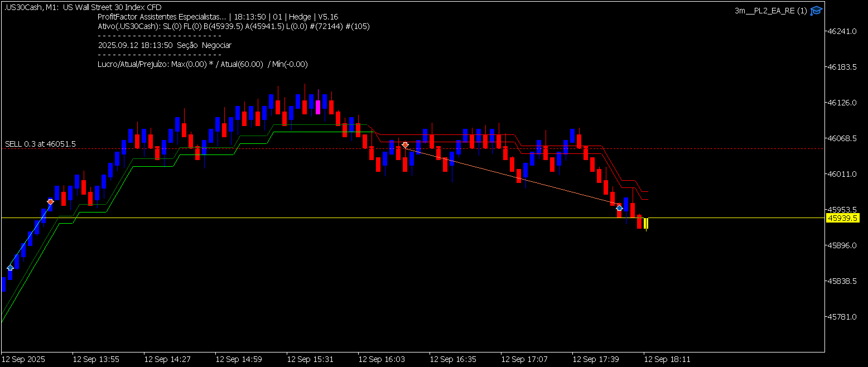
Task: Click the SELL 0.3 at 46051.5 label
Action: click(40, 144)
